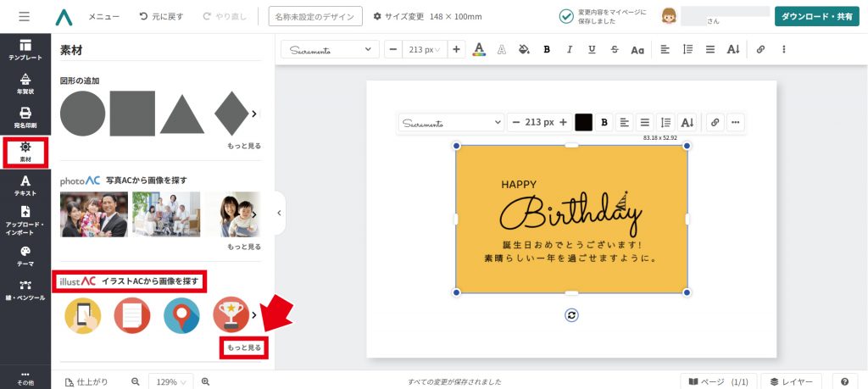The height and width of the screenshot is (389, 868).
Task: Open the hamburger menu icon
Action: coord(24,16)
